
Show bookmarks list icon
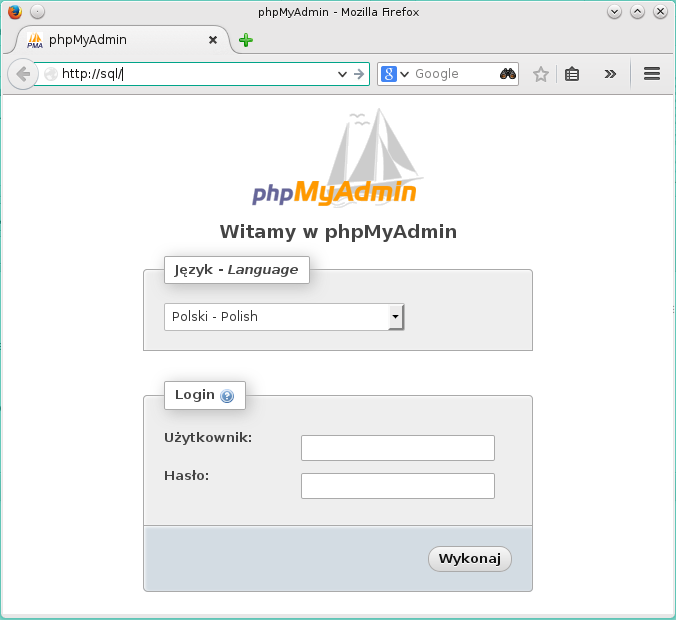572,74
